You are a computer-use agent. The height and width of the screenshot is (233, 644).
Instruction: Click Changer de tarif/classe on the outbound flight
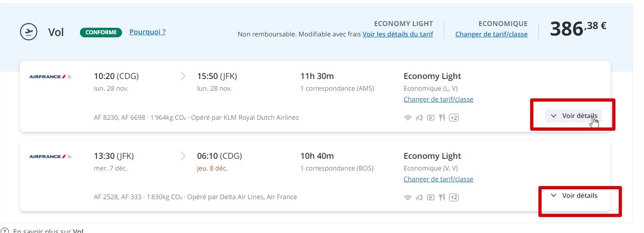point(438,99)
